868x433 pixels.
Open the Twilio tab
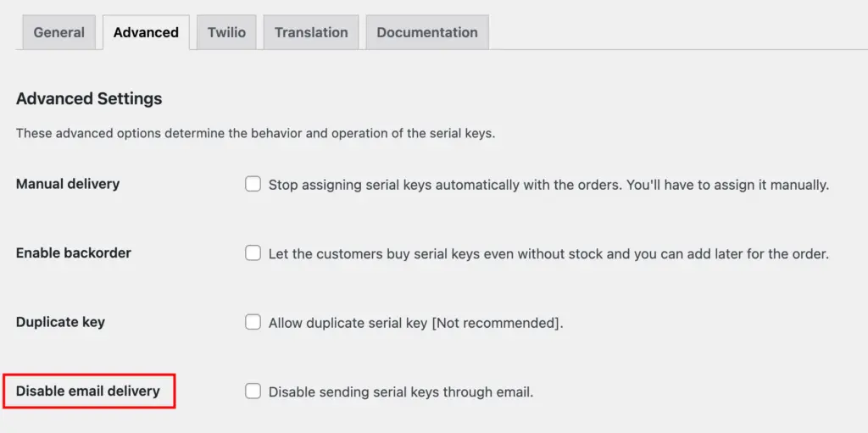tap(226, 33)
